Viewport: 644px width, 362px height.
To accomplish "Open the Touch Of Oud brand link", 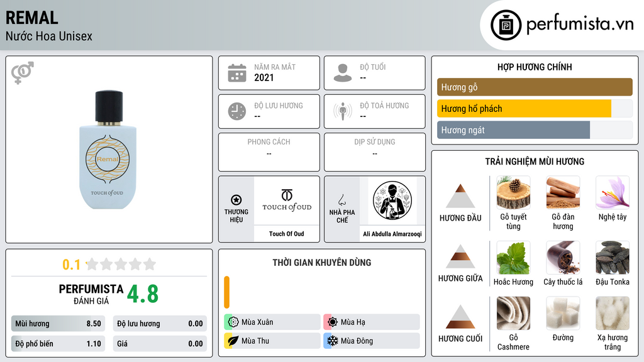I will tap(286, 234).
